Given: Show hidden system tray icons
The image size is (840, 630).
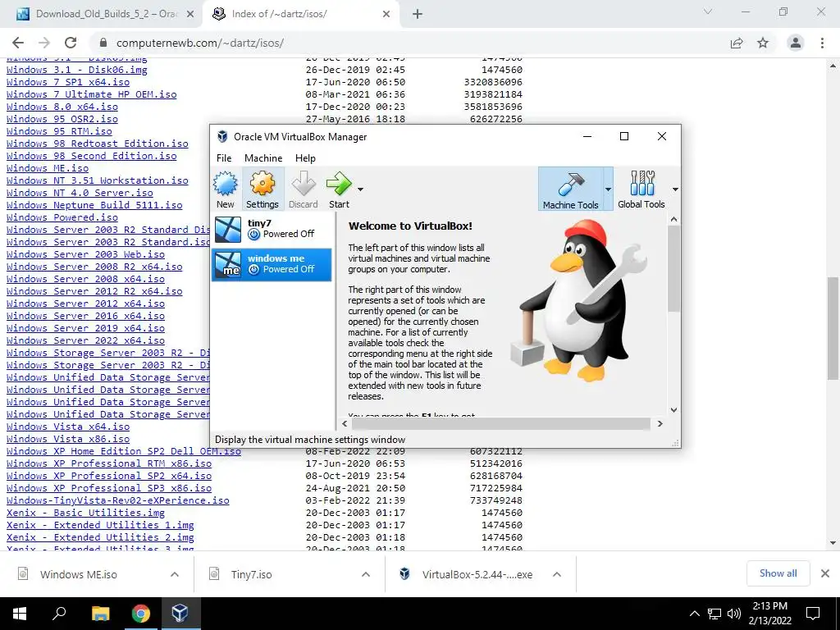Looking at the screenshot, I should (694, 614).
